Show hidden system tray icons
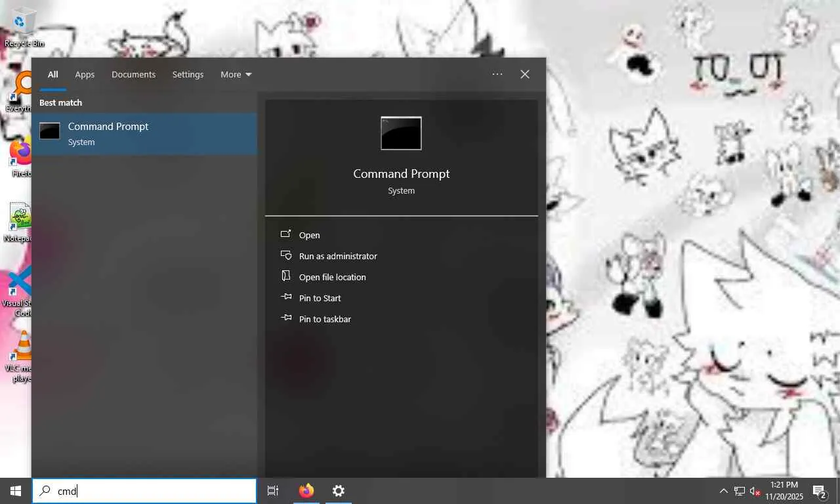The height and width of the screenshot is (504, 840). click(724, 491)
